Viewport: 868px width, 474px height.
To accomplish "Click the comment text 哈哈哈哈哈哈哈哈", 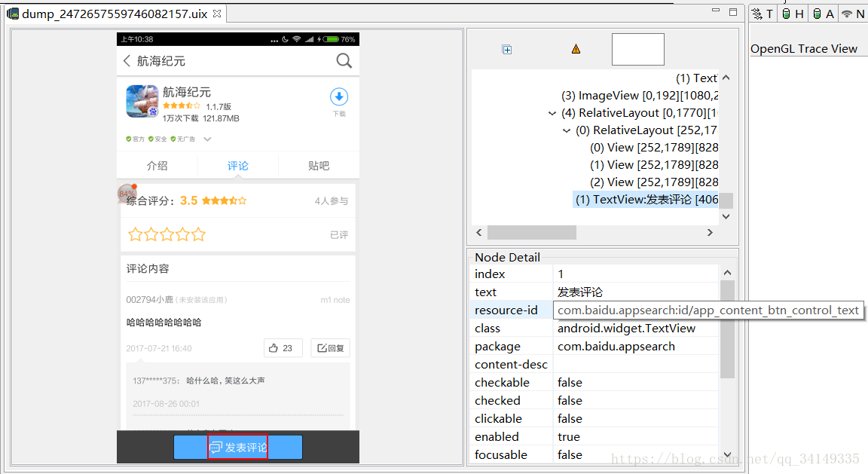I will pos(164,323).
